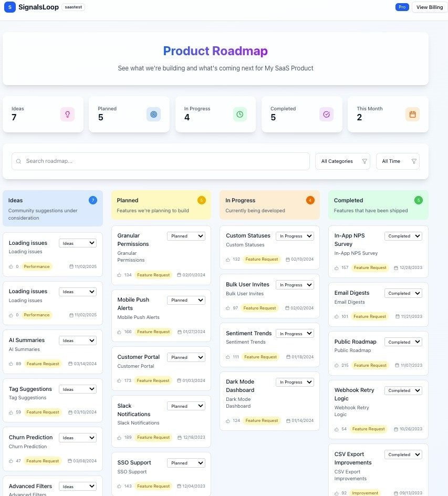Click the SignalsLoop logo icon
Image resolution: width=448 pixels, height=496 pixels.
9,7
